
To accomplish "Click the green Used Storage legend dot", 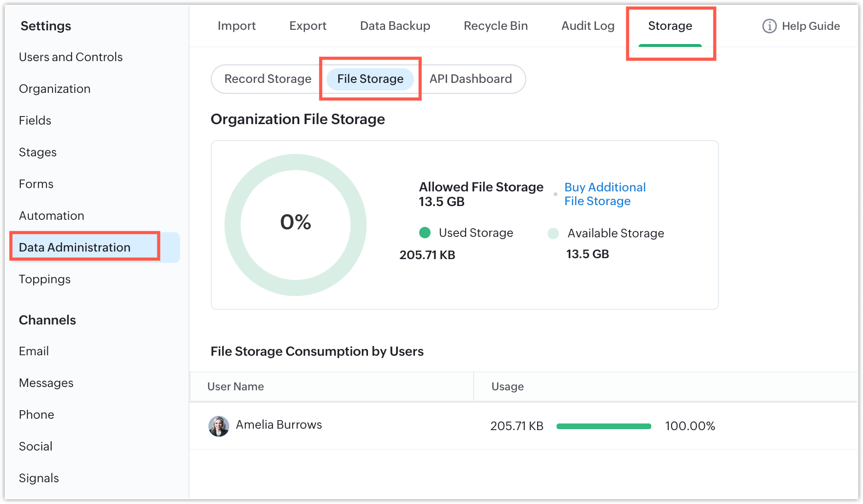I will (x=425, y=233).
